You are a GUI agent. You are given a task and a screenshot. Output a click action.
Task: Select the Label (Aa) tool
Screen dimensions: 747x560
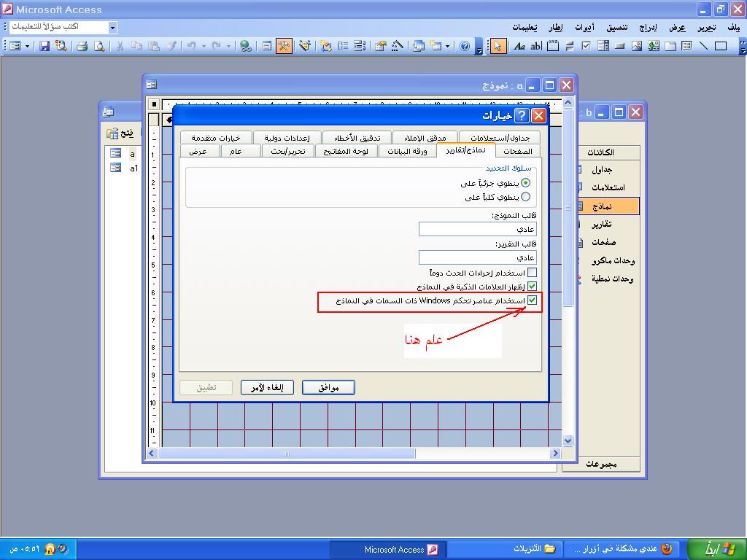[x=519, y=46]
